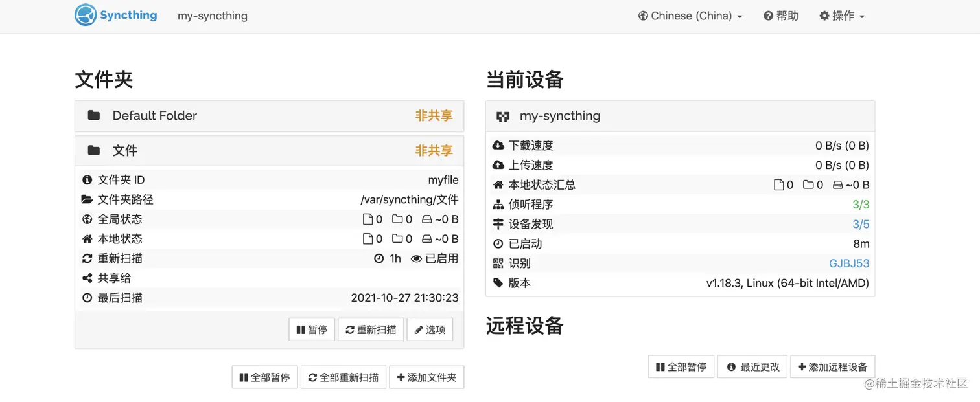
Task: Click the clock icon beside 最后扫描
Action: tap(87, 298)
